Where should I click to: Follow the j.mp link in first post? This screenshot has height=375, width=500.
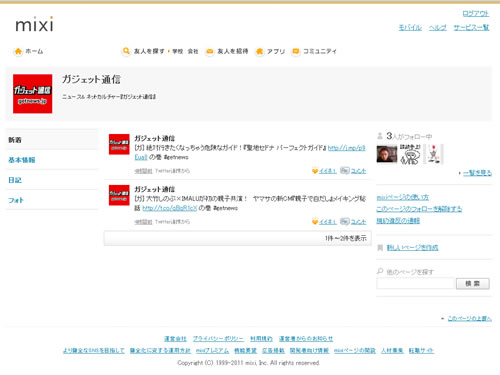click(347, 148)
